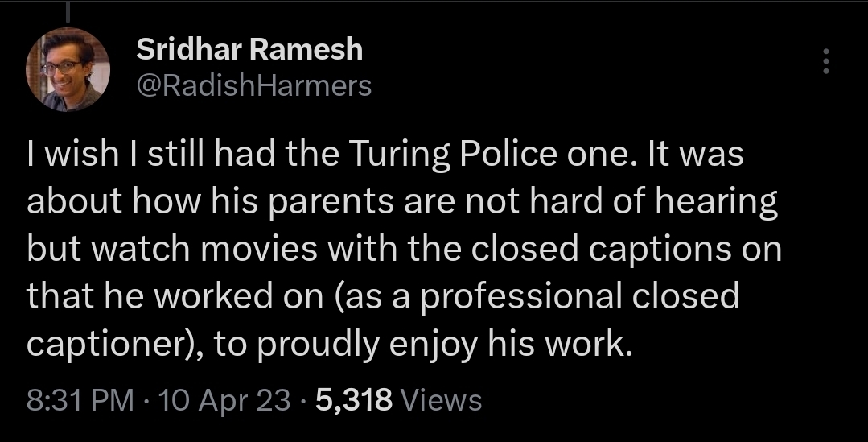Open the three-dot more options menu

(x=825, y=62)
